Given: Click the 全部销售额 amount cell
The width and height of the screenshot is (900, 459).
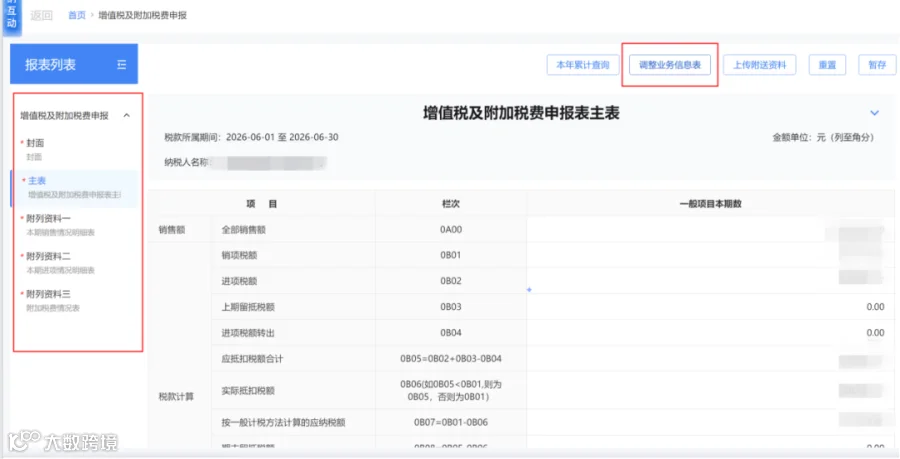Looking at the screenshot, I should (x=710, y=230).
